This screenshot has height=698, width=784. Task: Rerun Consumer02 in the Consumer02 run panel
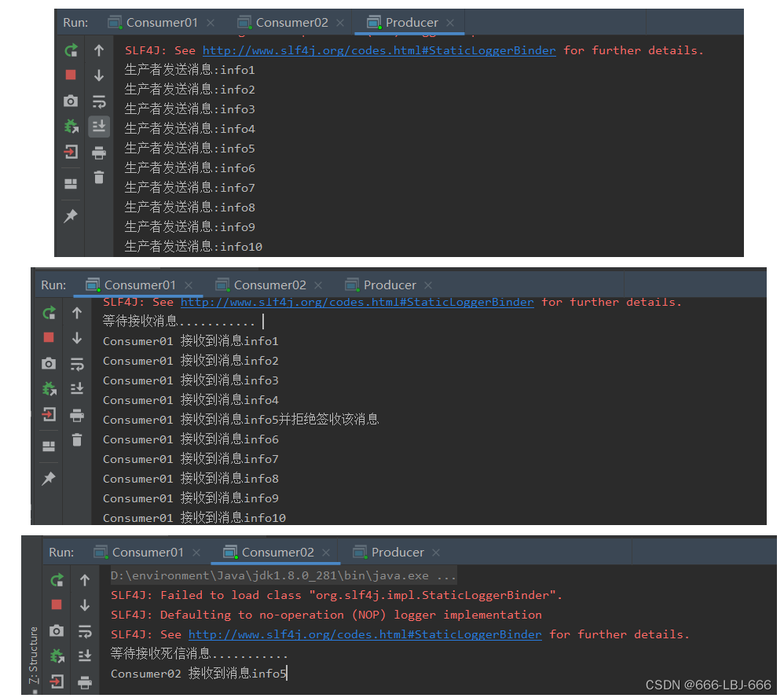57,580
